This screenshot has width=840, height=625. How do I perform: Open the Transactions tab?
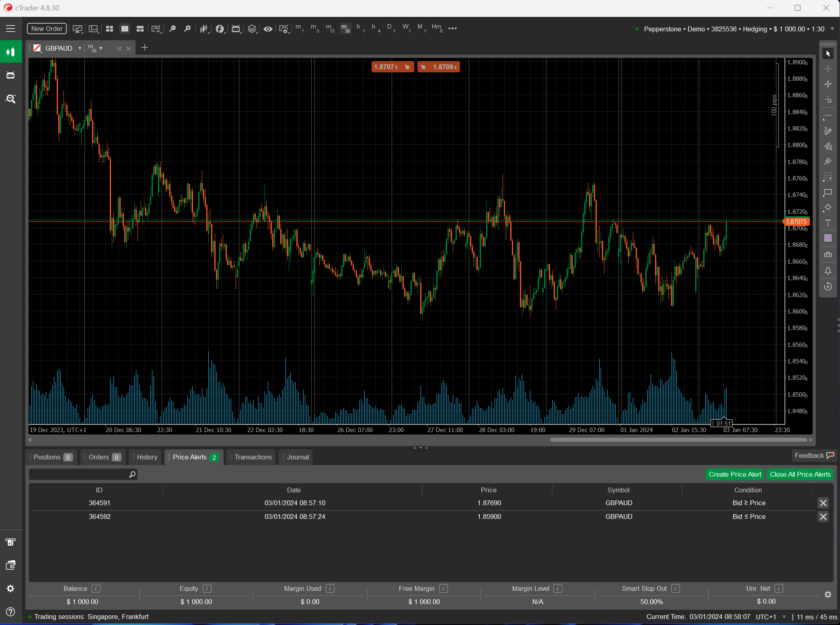[x=252, y=457]
